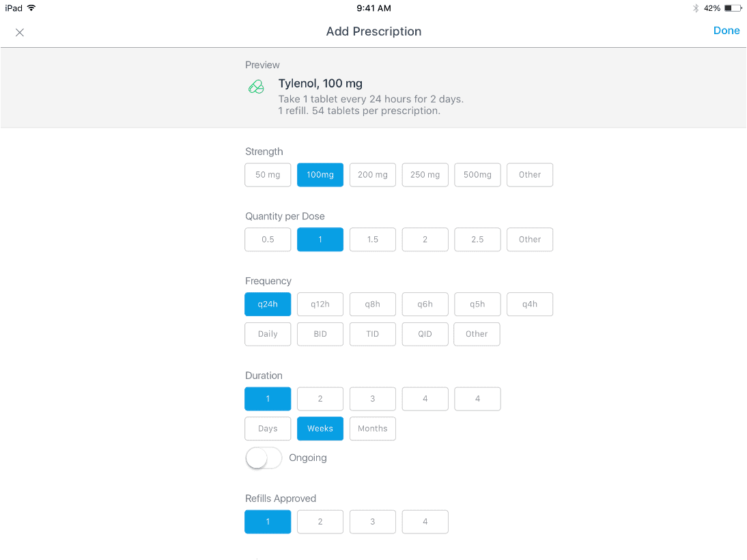Choose Months duration unit
Image resolution: width=747 pixels, height=560 pixels.
pyautogui.click(x=373, y=428)
